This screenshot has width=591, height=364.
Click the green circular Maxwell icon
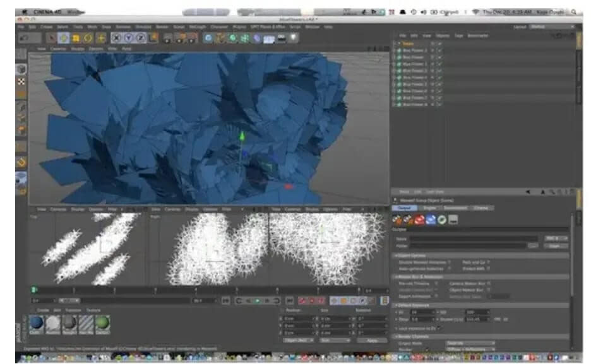[442, 220]
